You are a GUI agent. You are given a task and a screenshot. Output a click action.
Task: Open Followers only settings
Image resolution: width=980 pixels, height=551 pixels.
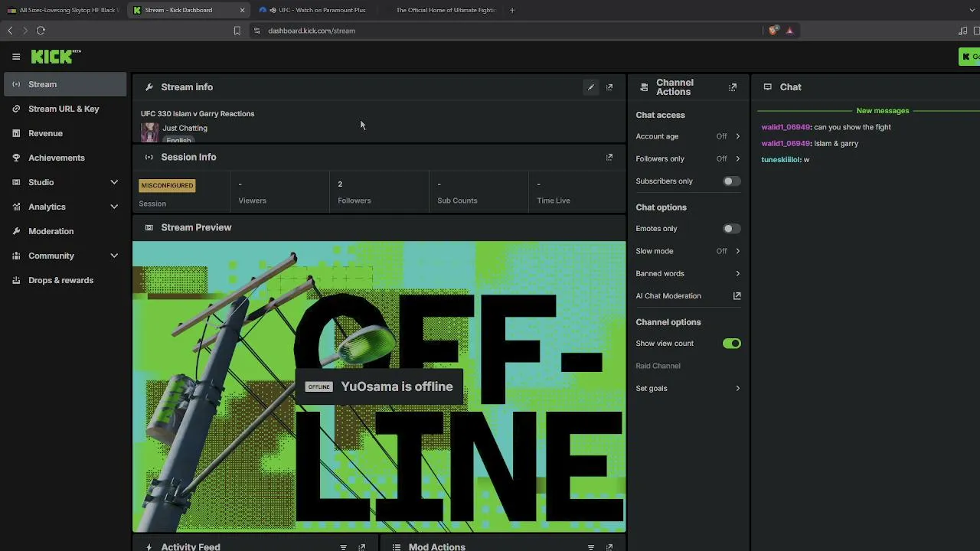(x=688, y=158)
